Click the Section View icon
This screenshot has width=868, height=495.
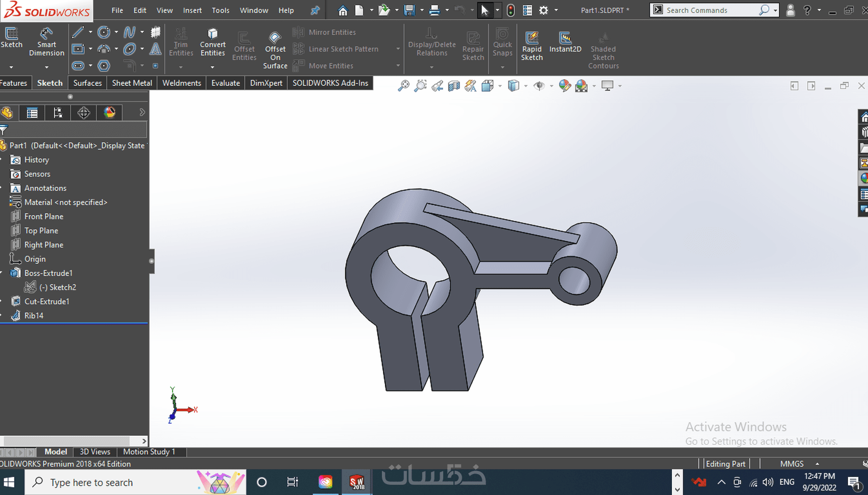453,86
